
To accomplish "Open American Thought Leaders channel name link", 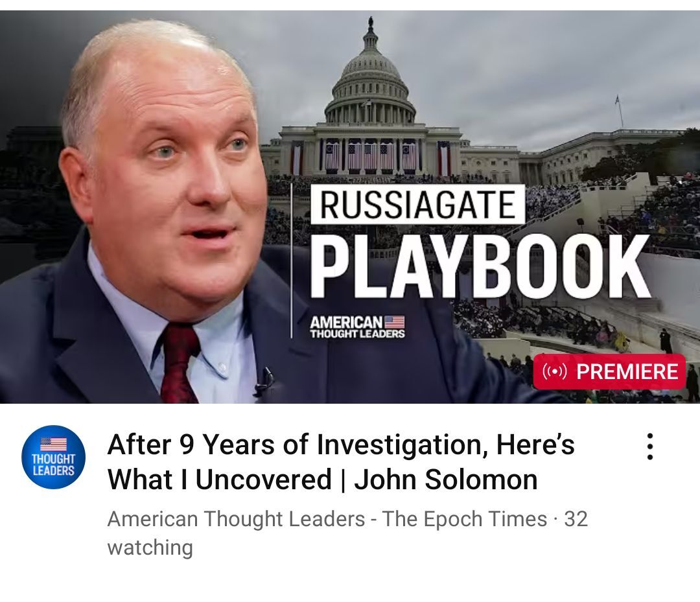I will (x=236, y=519).
